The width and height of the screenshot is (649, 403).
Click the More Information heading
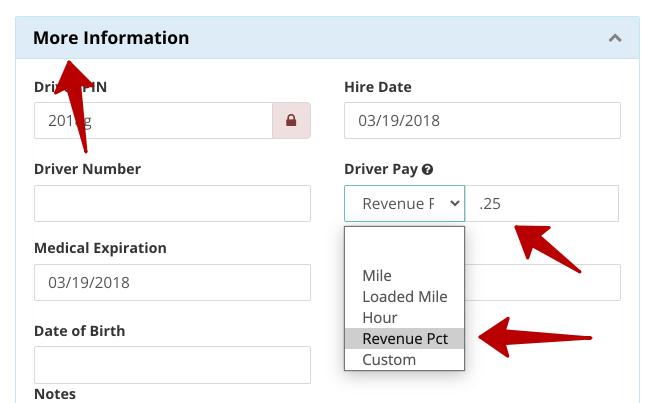111,38
